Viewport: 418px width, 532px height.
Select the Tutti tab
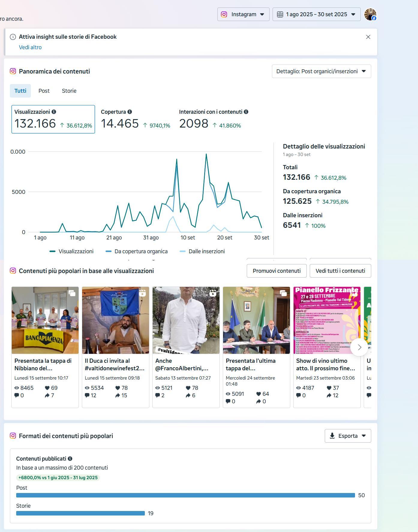(x=20, y=91)
